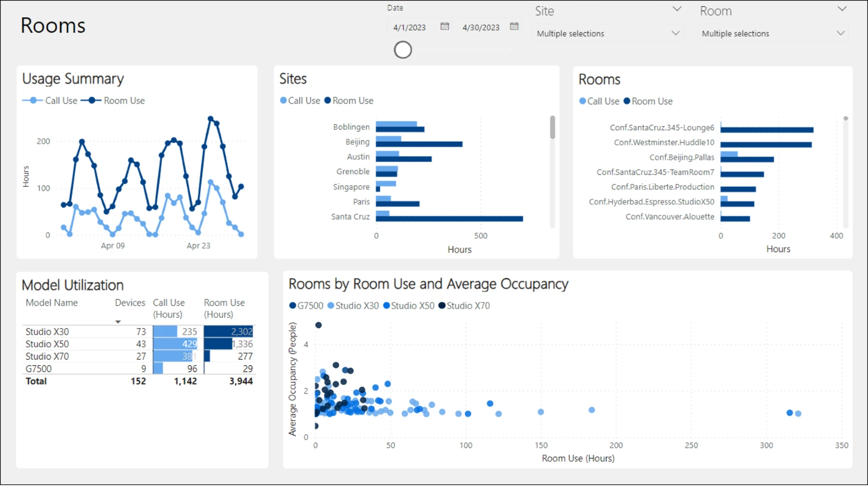Collapse the Site slicer header chevron

[x=677, y=9]
